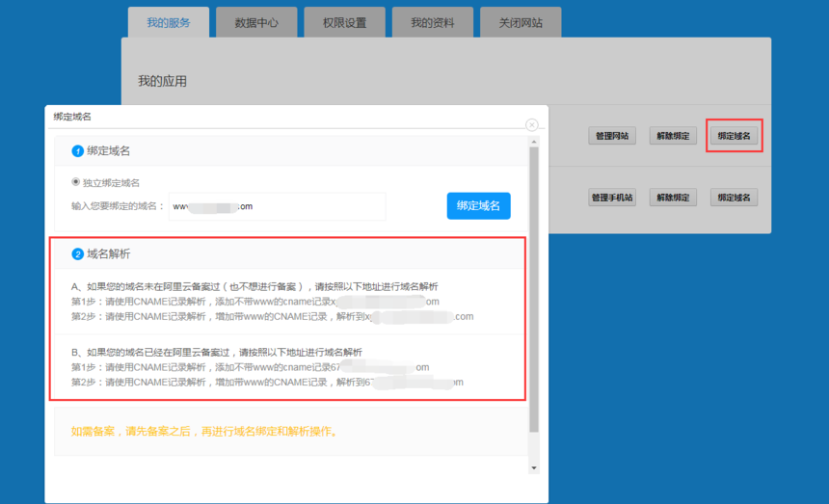829x504 pixels.
Task: Switch to the 数据中心 tab
Action: pos(256,22)
